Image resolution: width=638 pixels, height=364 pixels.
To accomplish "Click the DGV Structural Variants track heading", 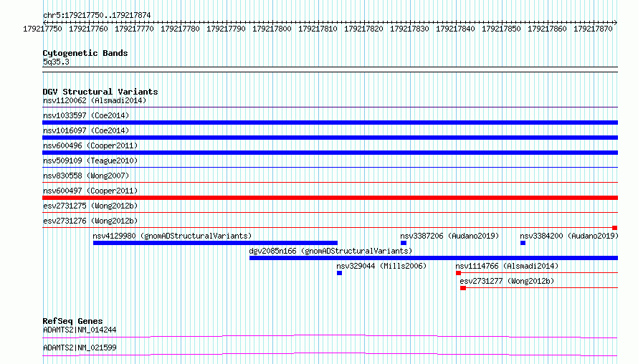I will 100,92.
